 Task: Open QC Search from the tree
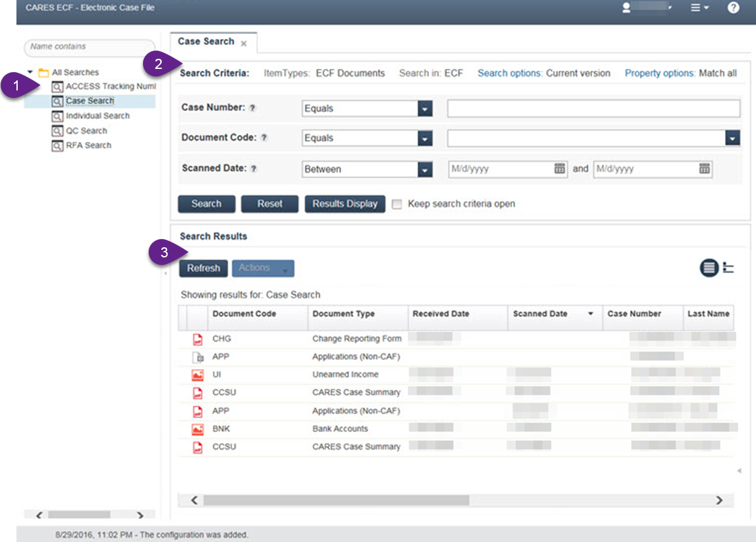pos(86,131)
